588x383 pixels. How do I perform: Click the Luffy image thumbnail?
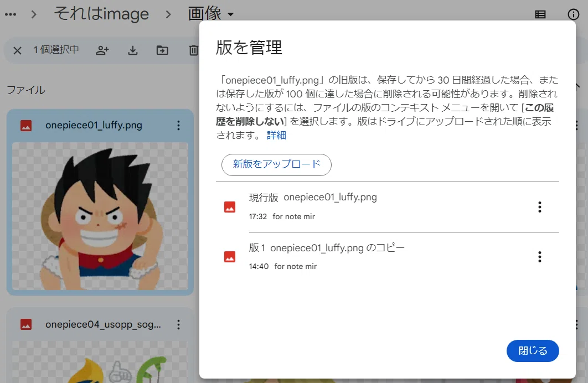(100, 216)
